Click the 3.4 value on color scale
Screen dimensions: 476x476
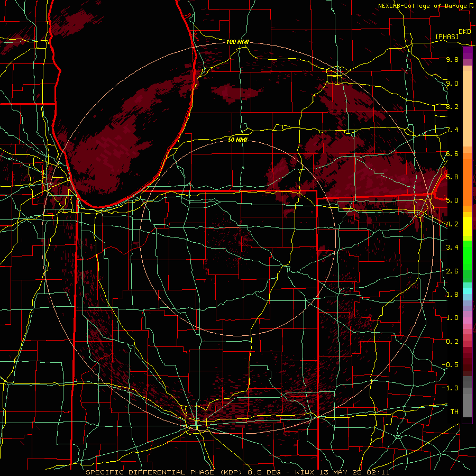point(452,248)
